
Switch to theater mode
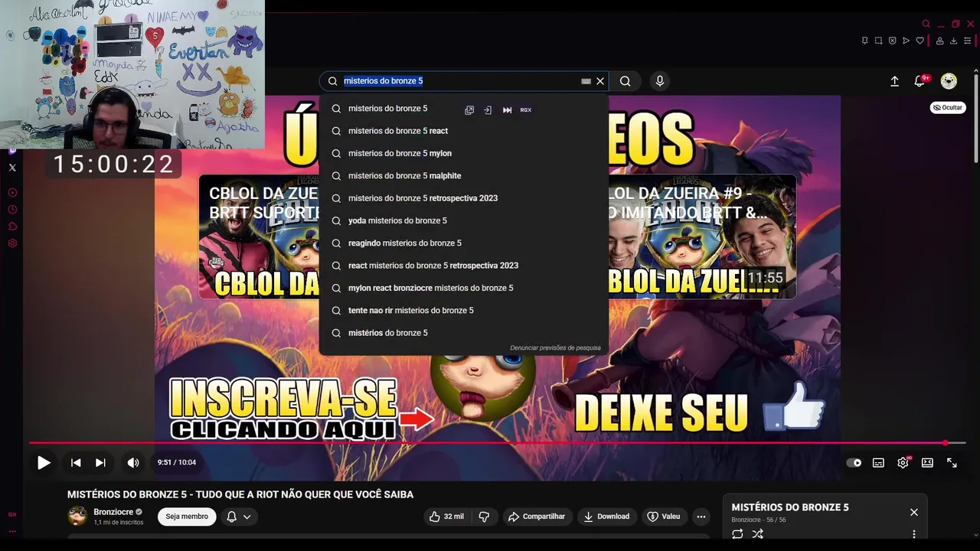tap(927, 463)
